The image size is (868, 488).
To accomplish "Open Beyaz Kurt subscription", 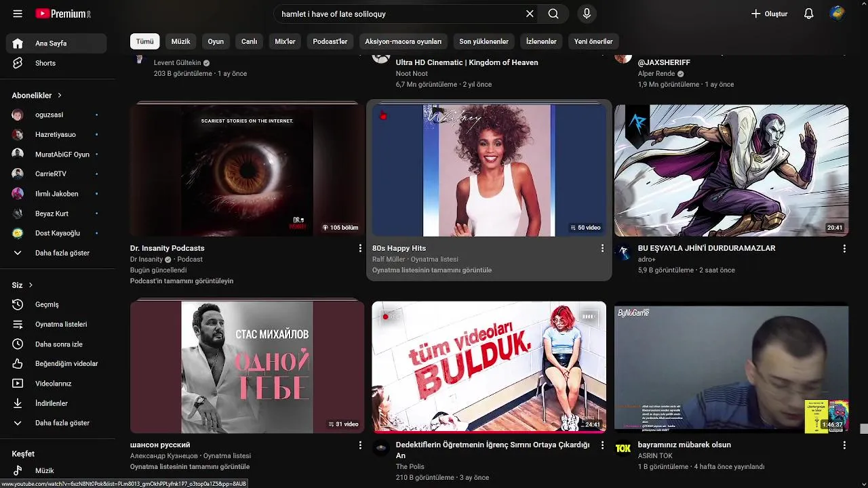I will pos(57,213).
